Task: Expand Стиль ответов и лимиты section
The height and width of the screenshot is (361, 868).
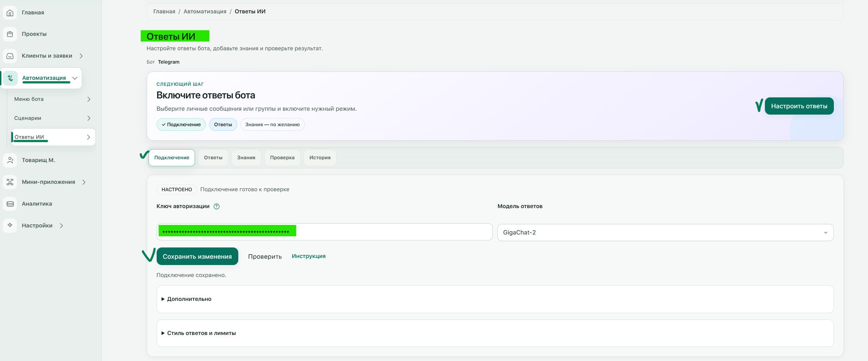Action: coord(495,333)
